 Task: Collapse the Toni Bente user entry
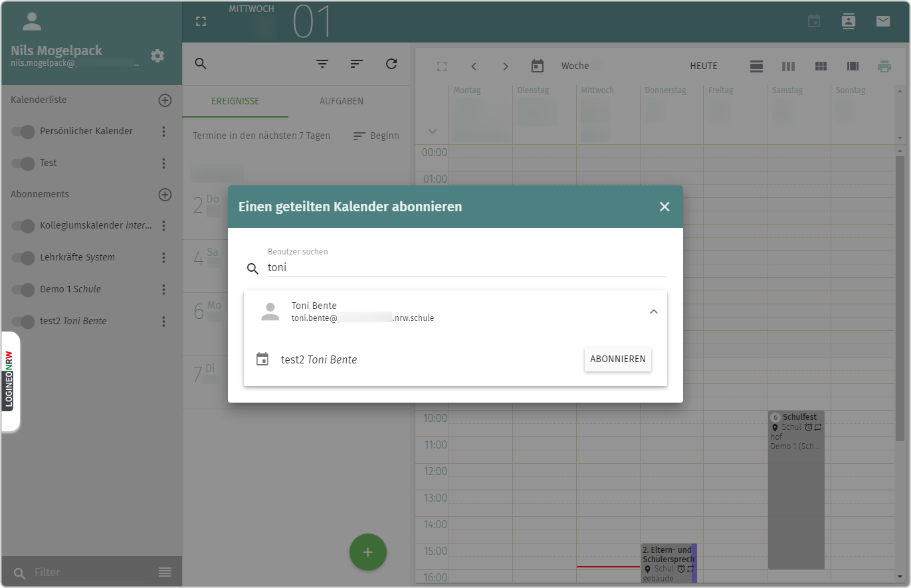653,312
